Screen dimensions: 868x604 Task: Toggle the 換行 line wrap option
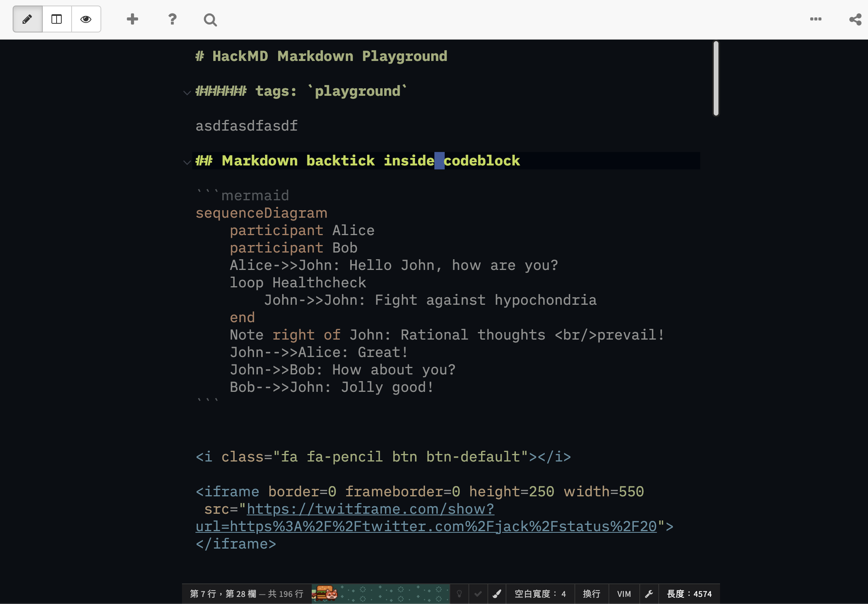(591, 594)
